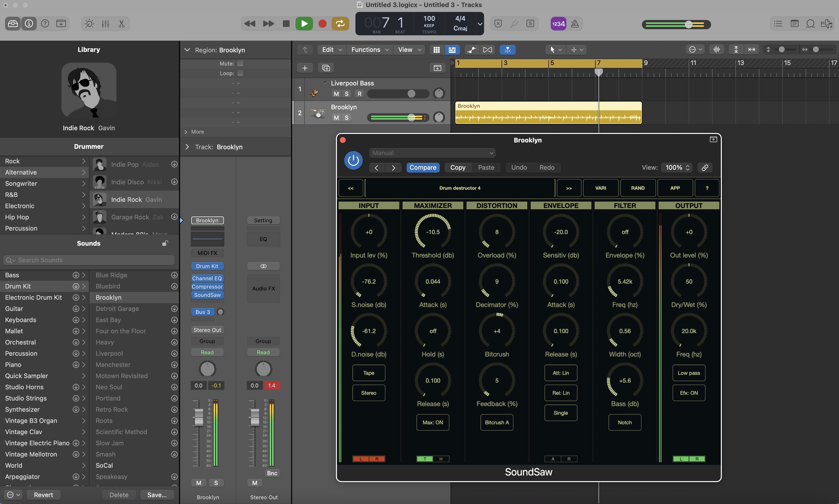Click the green Play button
This screenshot has width=839, height=504.
304,23
